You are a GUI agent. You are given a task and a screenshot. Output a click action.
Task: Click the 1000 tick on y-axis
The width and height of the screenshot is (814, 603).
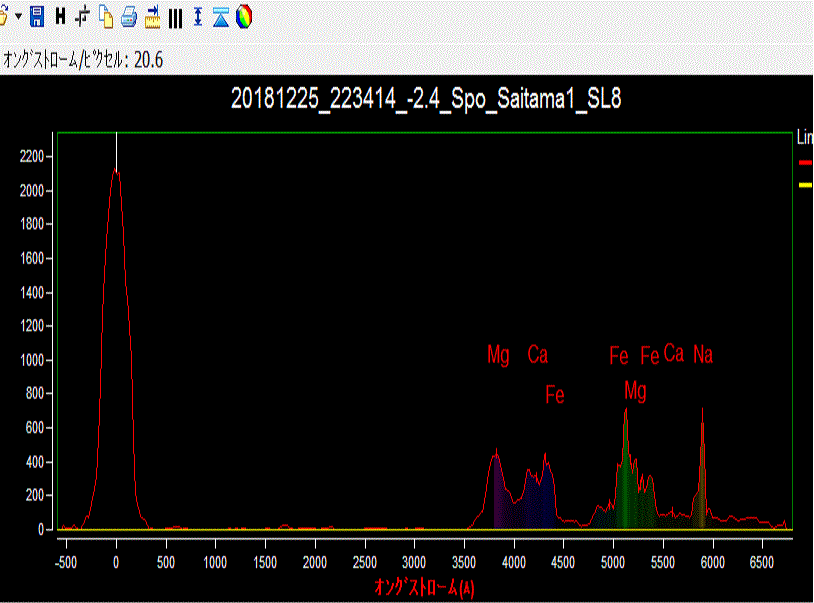tap(32, 360)
